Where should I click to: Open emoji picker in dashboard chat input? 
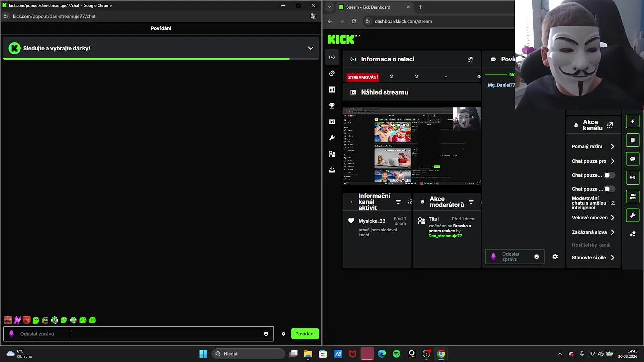(536, 257)
